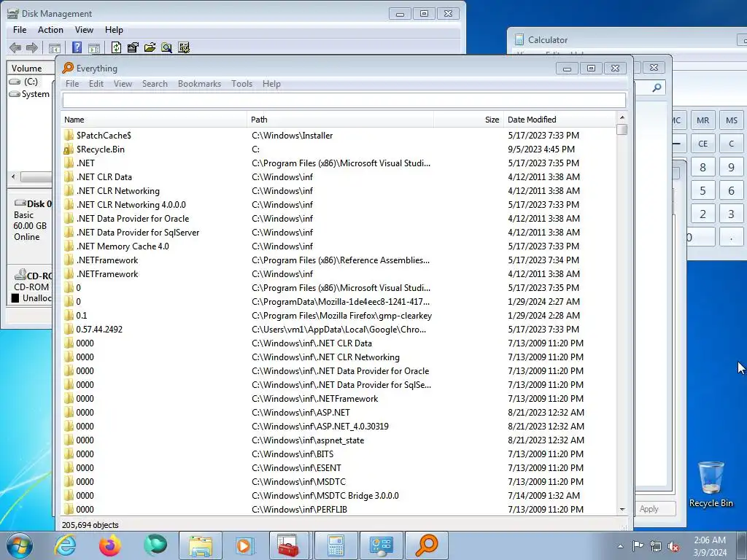Image resolution: width=747 pixels, height=560 pixels.
Task: Switch to the Control Panel taskbar button
Action: [x=381, y=545]
